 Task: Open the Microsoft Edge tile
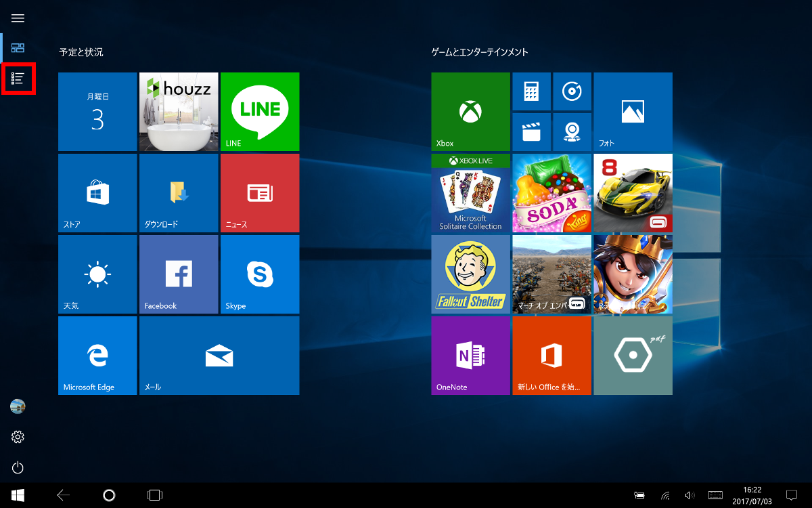(97, 356)
